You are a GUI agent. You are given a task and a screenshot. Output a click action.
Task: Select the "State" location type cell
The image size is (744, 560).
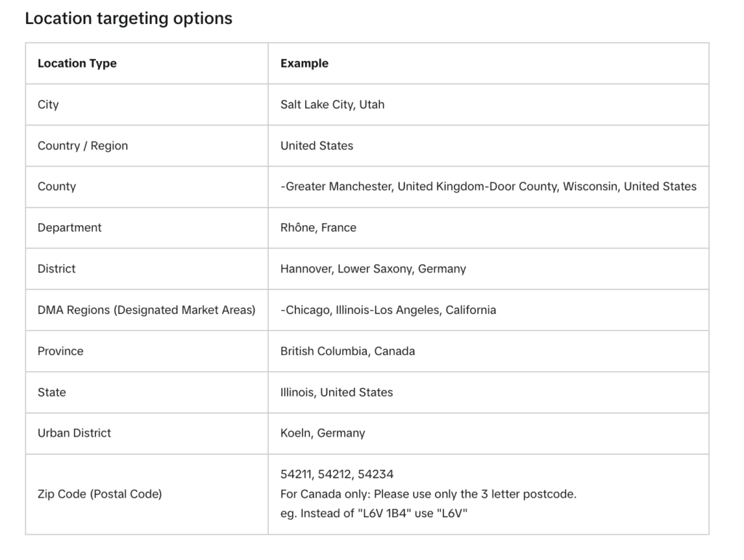pyautogui.click(x=52, y=392)
